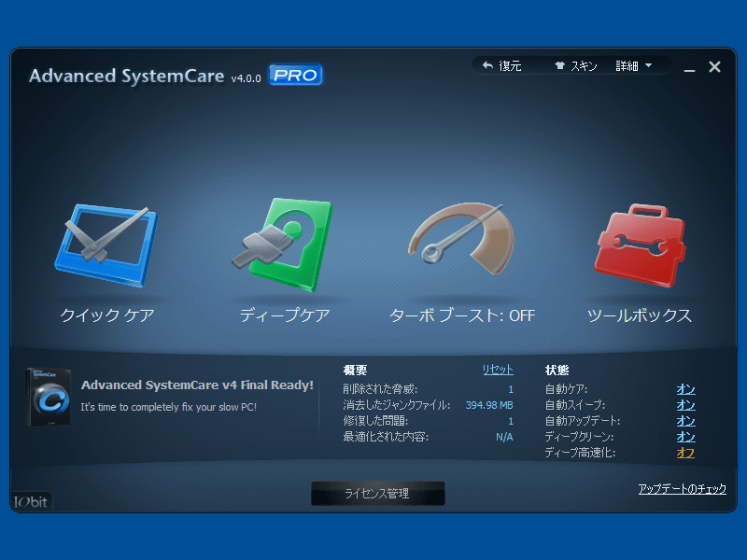Click アップデートのチェック link
Screen dimensions: 747x560
tap(683, 488)
